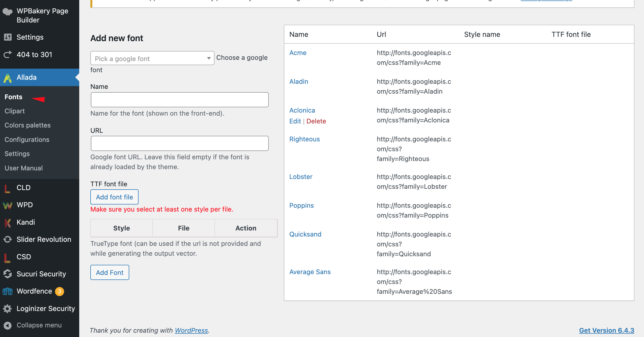
Task: Click the Wordfence security icon
Action: tap(8, 291)
